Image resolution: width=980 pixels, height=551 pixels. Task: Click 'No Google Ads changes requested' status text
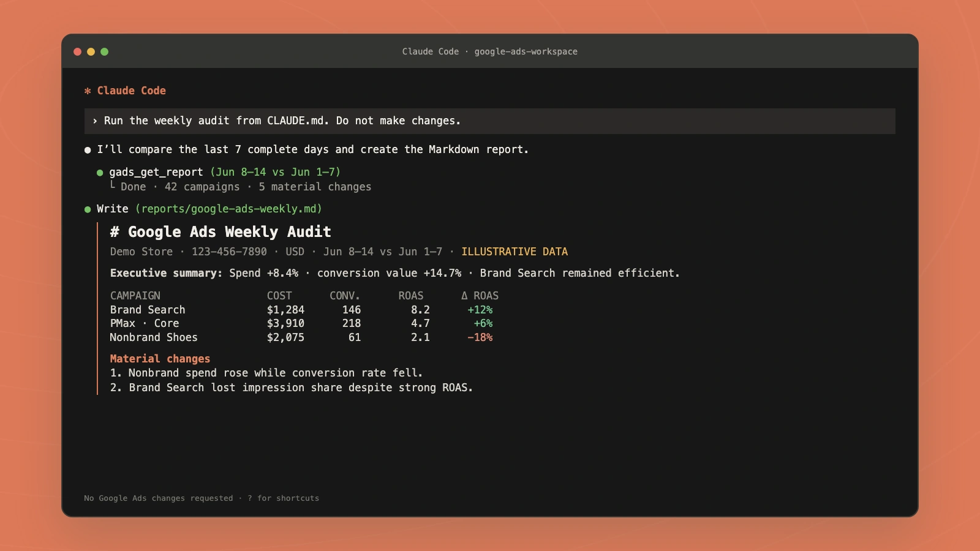(x=159, y=498)
